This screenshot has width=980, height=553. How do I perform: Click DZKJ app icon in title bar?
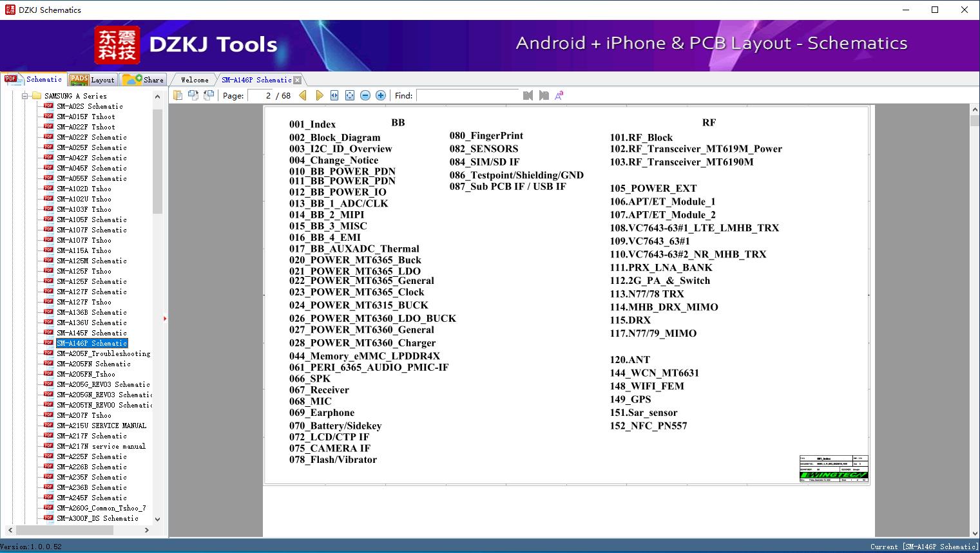click(x=9, y=10)
